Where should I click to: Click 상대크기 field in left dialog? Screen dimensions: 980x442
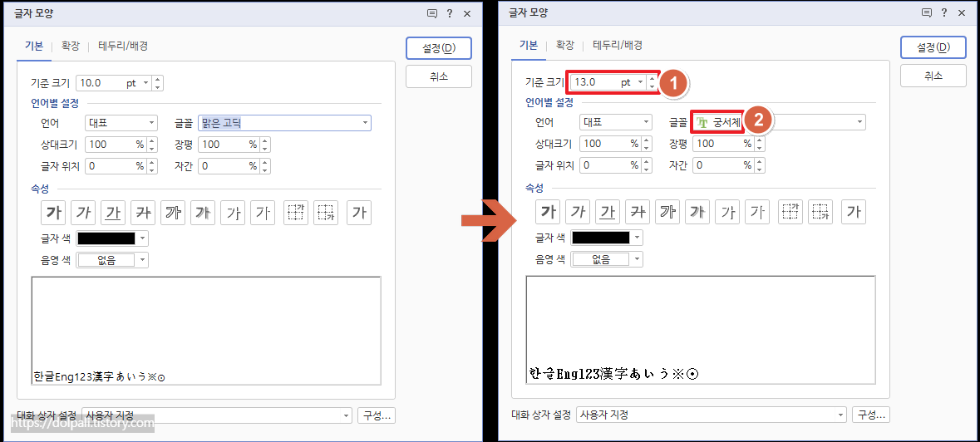coord(116,145)
